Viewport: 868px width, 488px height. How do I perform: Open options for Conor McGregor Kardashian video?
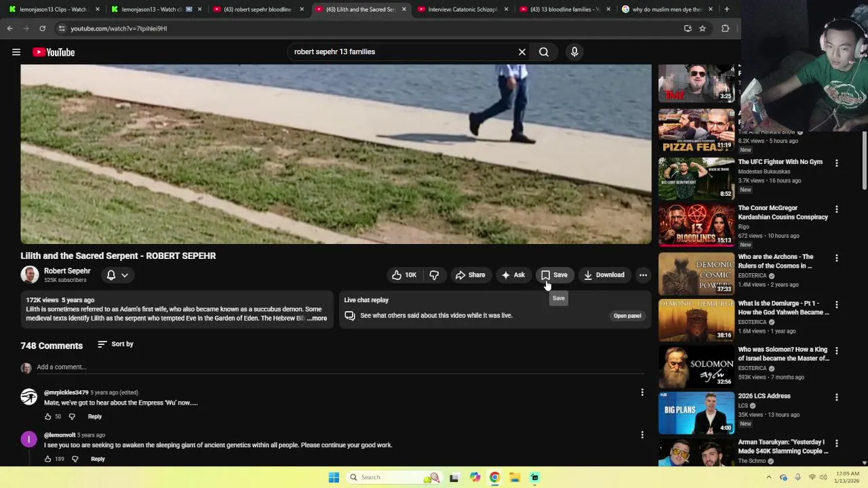(836, 209)
